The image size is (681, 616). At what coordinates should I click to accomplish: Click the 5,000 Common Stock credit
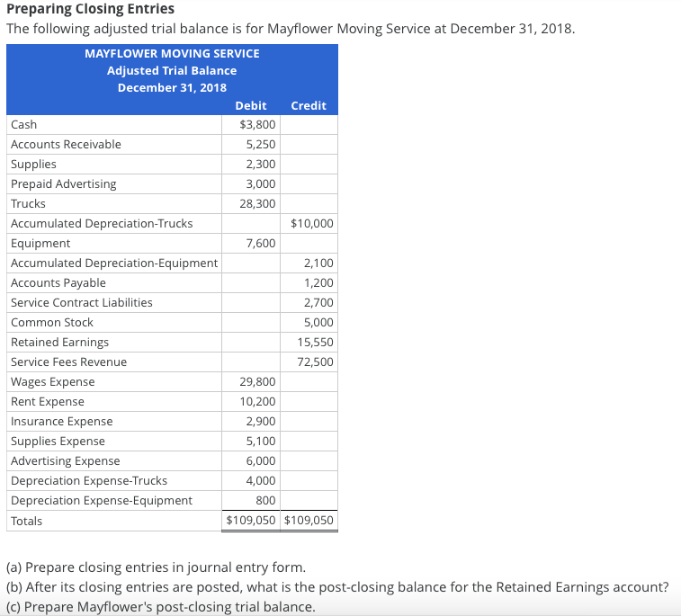[x=318, y=323]
